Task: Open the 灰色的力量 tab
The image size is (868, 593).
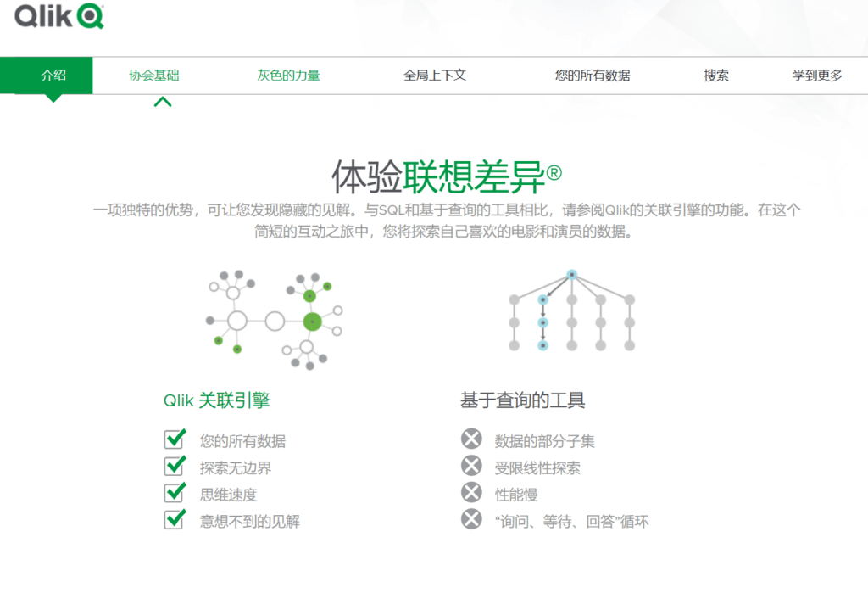Action: pos(288,76)
